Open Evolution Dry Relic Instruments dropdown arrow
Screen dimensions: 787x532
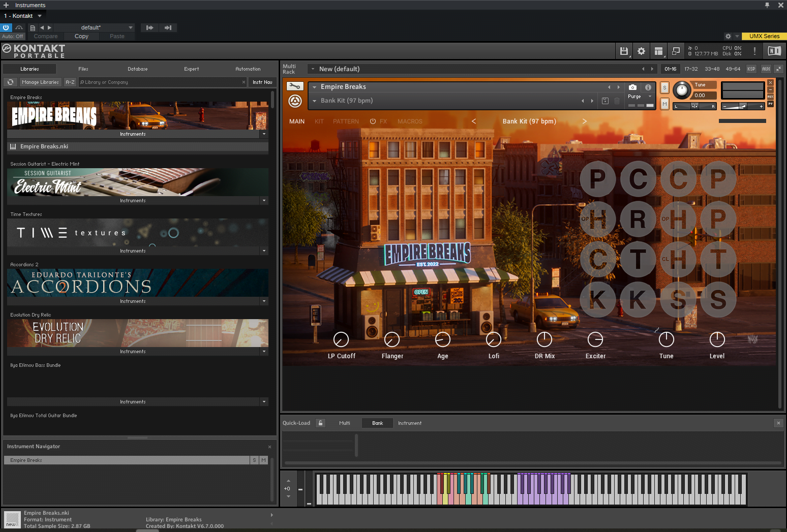pyautogui.click(x=264, y=352)
